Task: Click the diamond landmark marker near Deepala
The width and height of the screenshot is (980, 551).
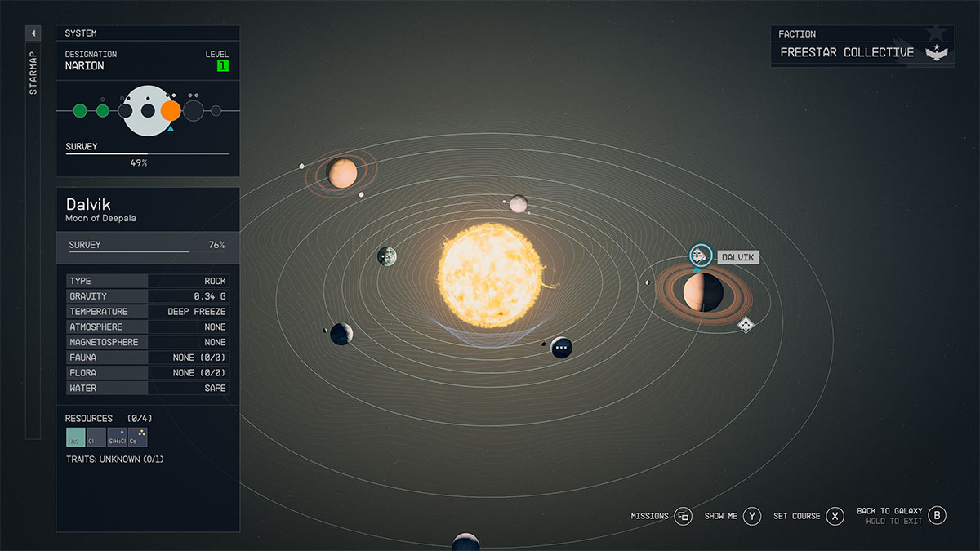Action: (747, 326)
